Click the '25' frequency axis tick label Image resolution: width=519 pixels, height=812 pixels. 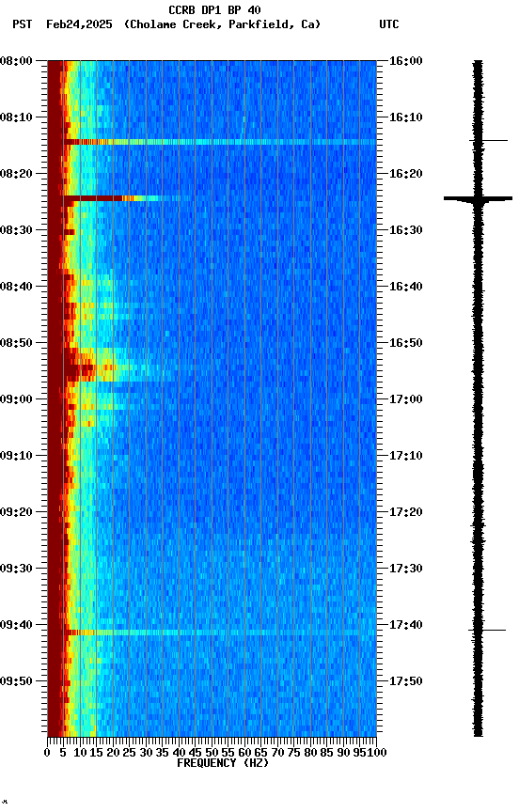click(x=130, y=753)
